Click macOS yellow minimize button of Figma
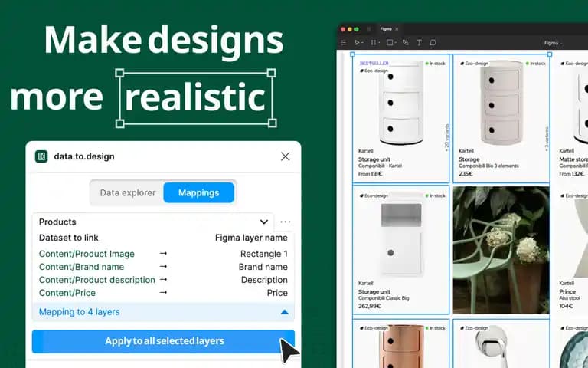The image size is (588, 368). tap(350, 29)
